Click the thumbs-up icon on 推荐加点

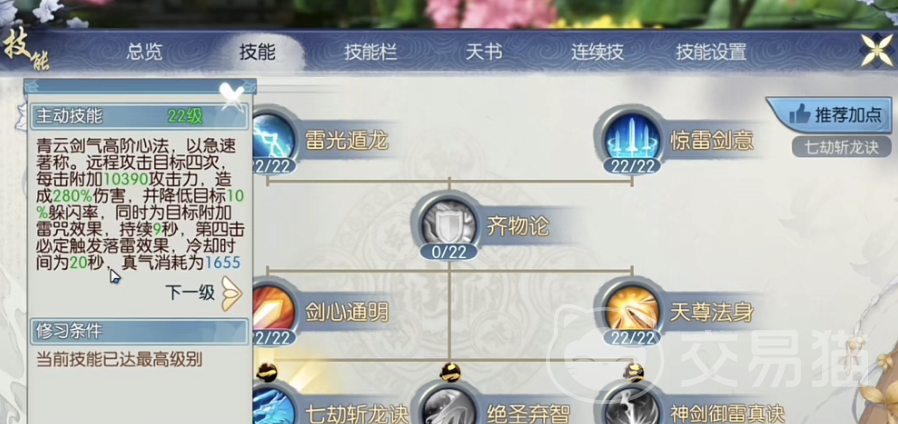click(x=799, y=115)
